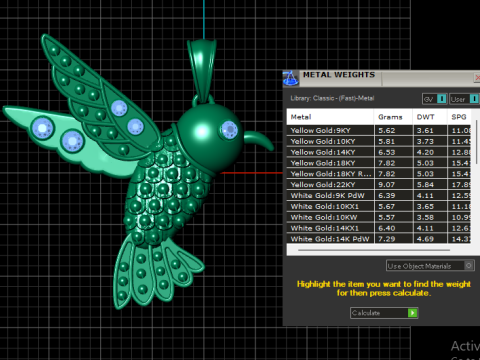Viewport: 480px width, 360px height.
Task: Click Grams value in Yellow Gold:18KY R... row
Action: [387, 174]
